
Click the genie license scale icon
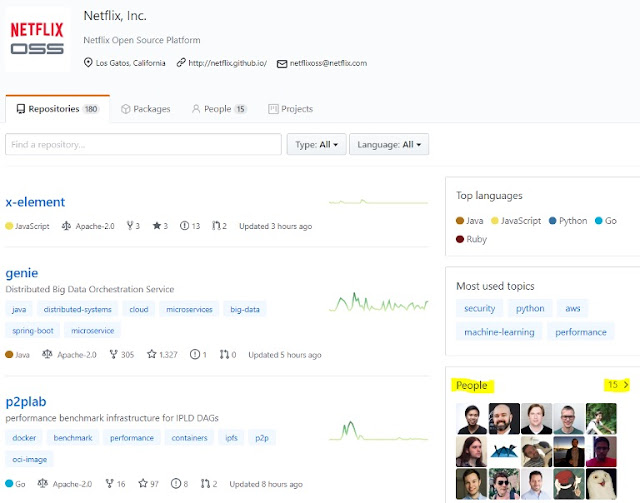click(47, 354)
